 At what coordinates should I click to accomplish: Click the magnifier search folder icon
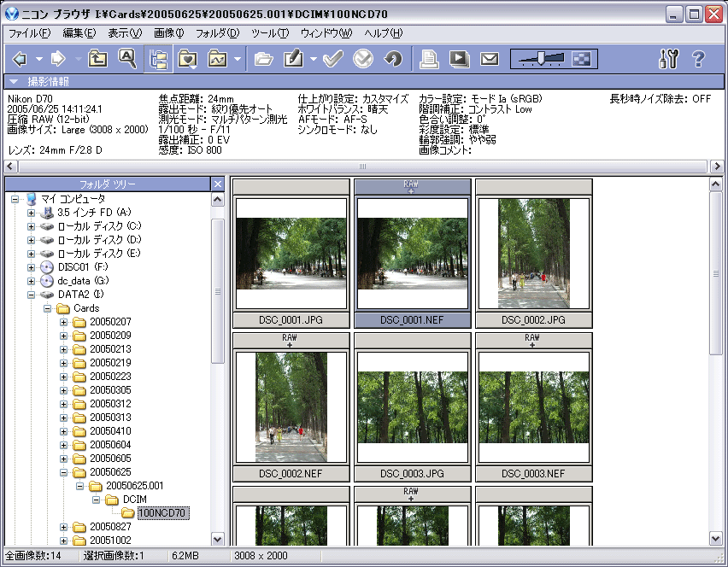click(127, 59)
